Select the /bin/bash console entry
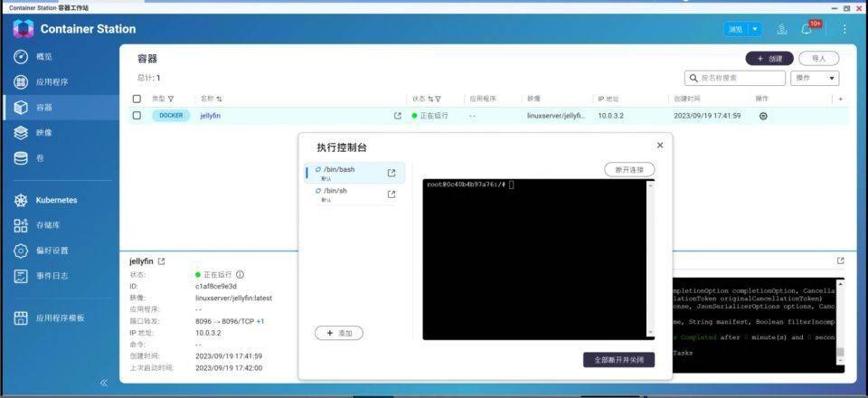868x398 pixels. click(x=354, y=173)
